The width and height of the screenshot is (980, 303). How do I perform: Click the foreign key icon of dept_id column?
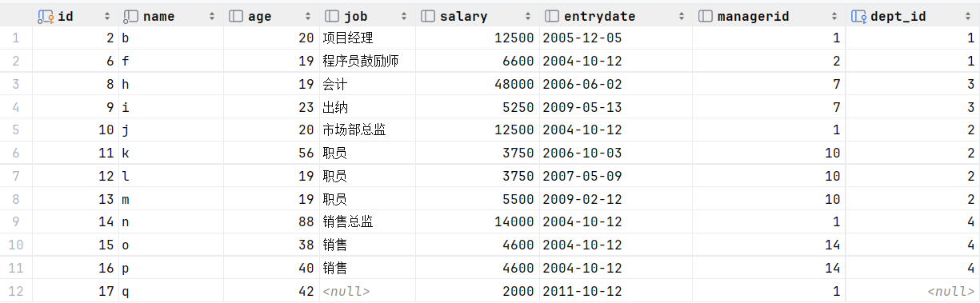859,16
